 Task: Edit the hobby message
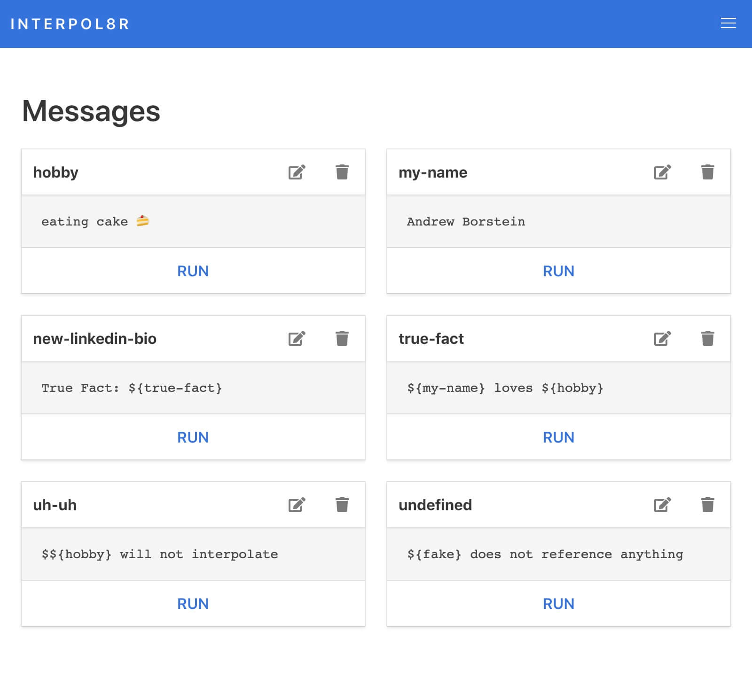(x=297, y=172)
